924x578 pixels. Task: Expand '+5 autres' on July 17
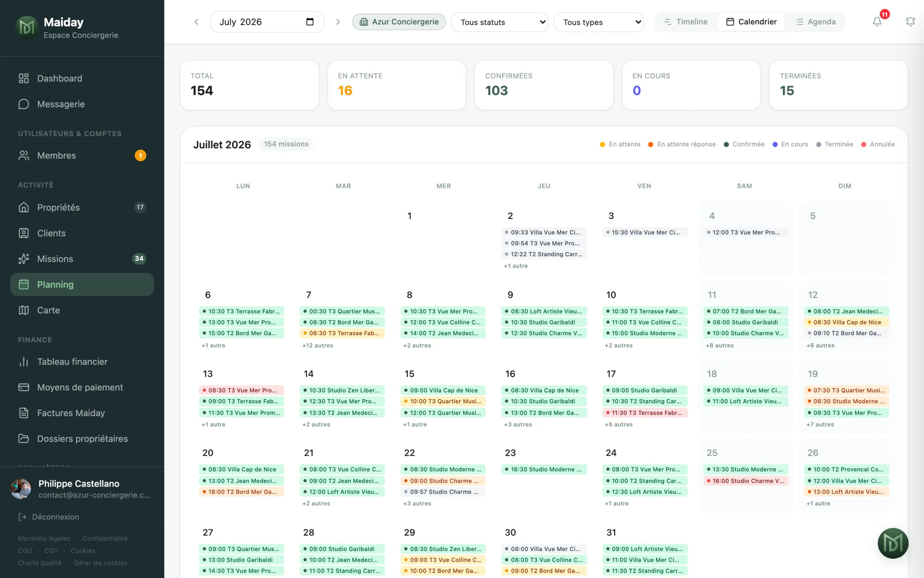pos(619,424)
